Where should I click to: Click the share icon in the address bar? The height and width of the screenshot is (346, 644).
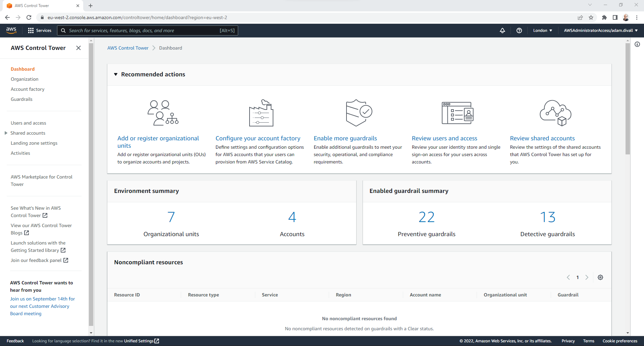point(581,17)
